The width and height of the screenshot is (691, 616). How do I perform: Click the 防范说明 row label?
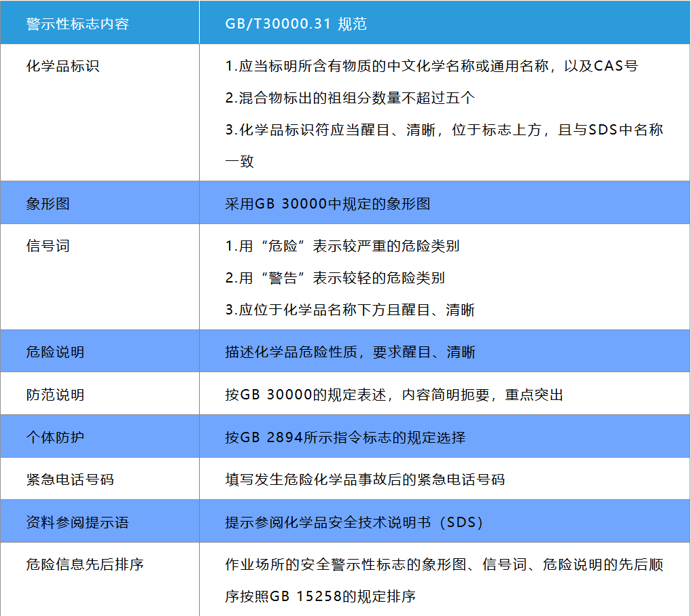coord(55,395)
